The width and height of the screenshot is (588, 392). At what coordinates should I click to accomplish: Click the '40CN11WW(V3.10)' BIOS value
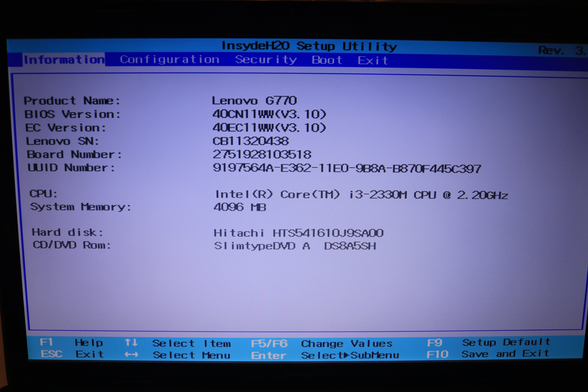pos(269,114)
